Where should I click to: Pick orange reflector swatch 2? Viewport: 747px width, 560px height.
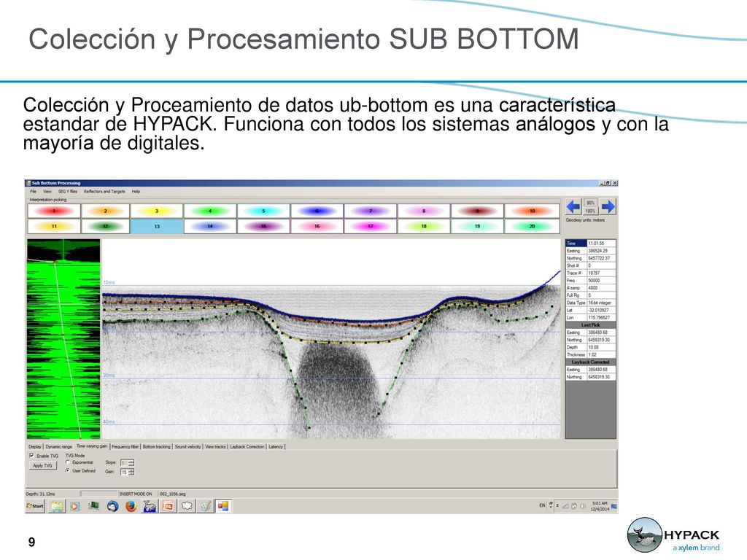(x=105, y=211)
